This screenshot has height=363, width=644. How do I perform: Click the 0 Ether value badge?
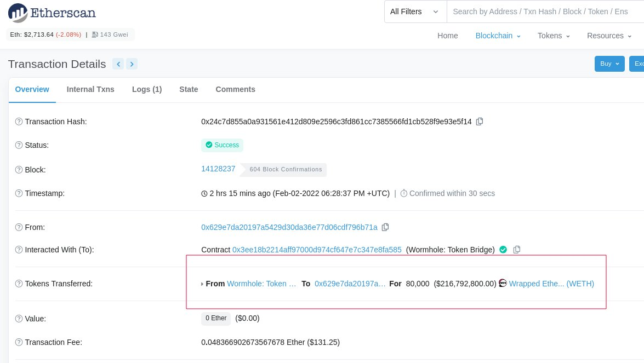(216, 318)
